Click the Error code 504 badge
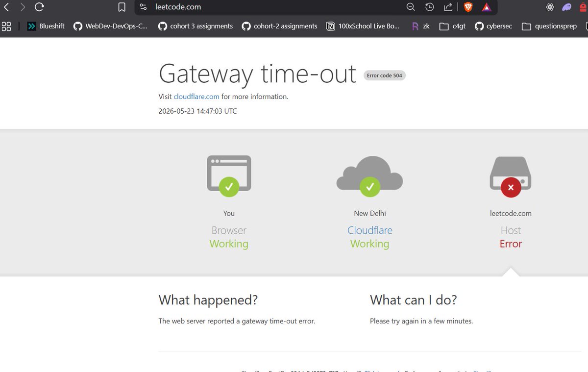The image size is (588, 372). point(385,75)
